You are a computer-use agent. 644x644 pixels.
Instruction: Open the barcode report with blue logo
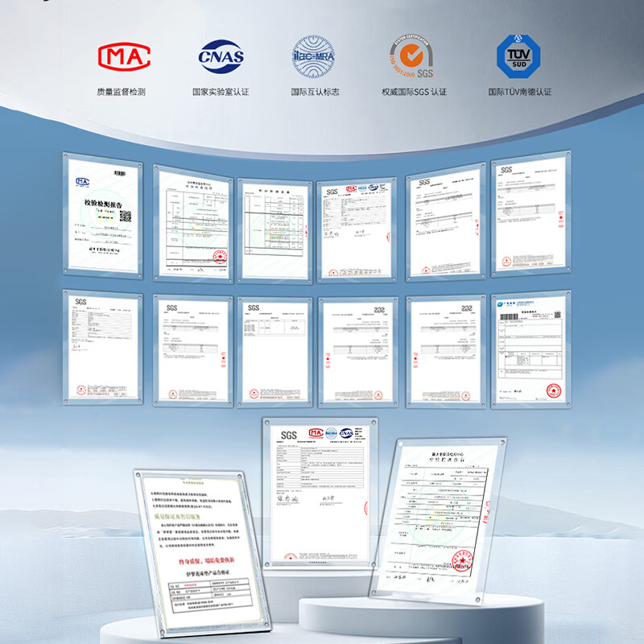click(530, 349)
